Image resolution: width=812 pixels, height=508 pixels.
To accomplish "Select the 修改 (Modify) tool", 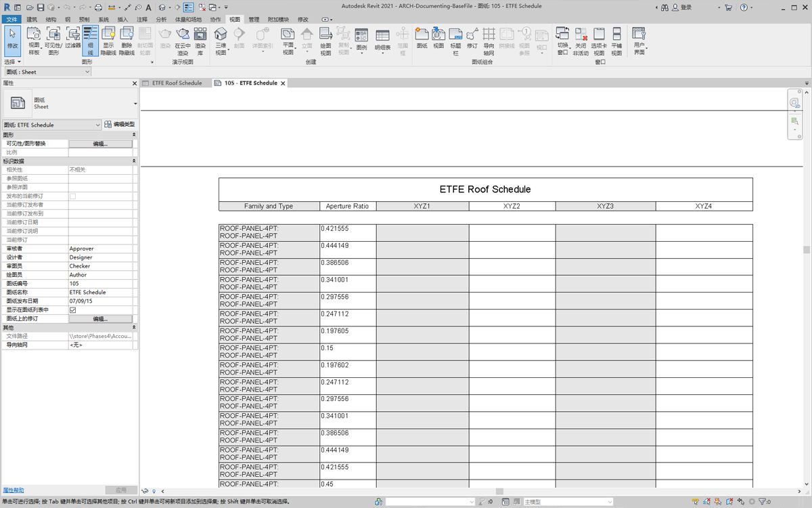I will [12, 41].
